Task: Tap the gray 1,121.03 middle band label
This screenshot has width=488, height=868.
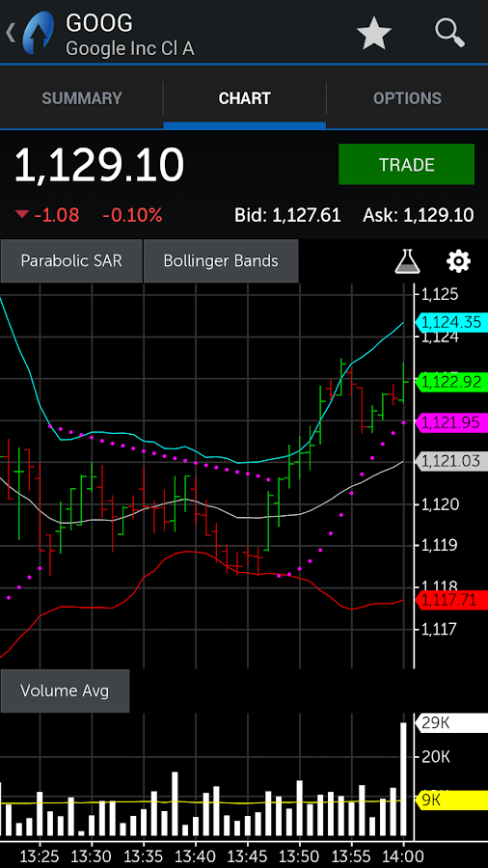Action: click(x=451, y=461)
